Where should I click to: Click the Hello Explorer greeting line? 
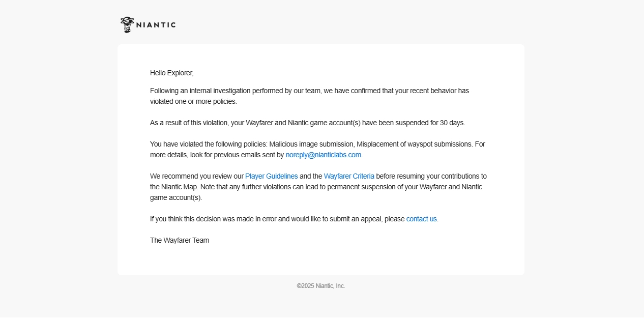point(172,73)
